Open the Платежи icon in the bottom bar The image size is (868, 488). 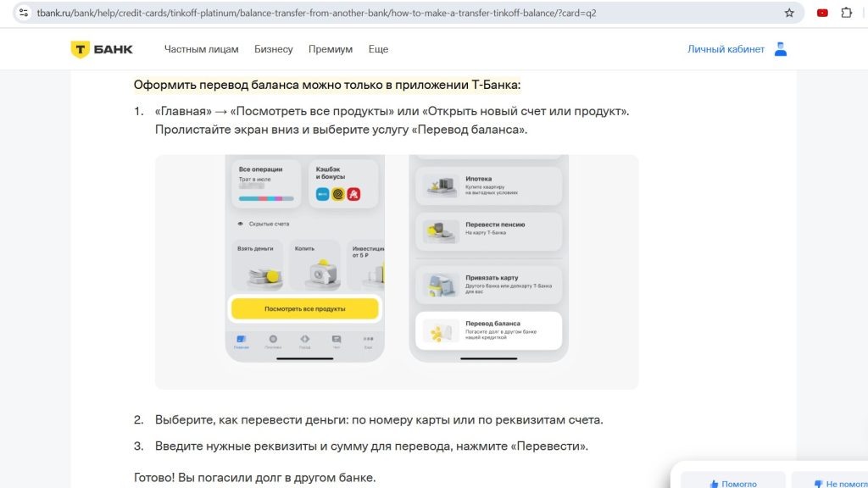(273, 336)
